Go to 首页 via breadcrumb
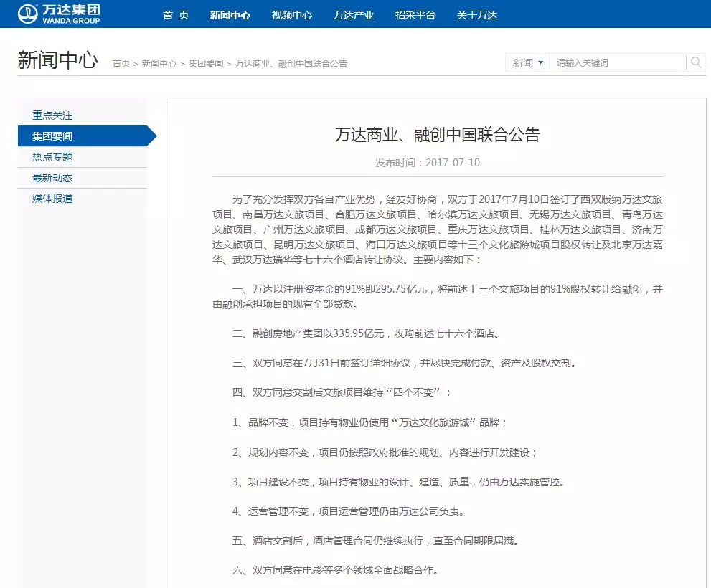The height and width of the screenshot is (588, 711). pyautogui.click(x=121, y=64)
